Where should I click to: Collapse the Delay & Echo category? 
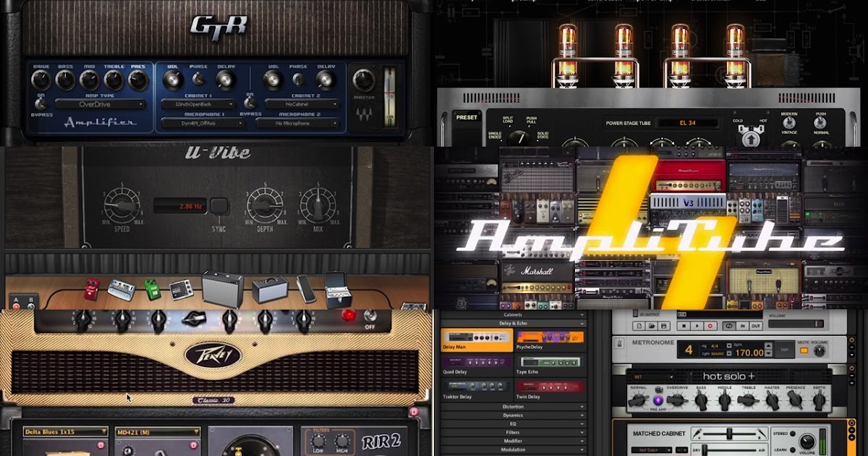[514, 324]
